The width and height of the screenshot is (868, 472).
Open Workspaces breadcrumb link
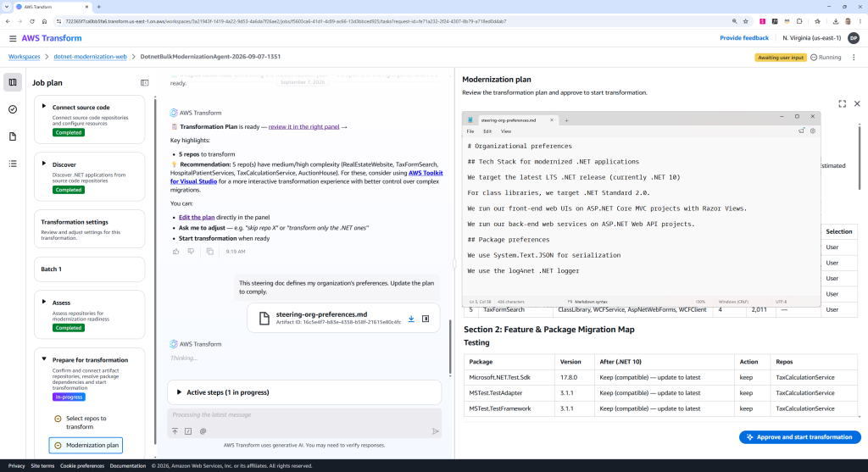[x=25, y=57]
